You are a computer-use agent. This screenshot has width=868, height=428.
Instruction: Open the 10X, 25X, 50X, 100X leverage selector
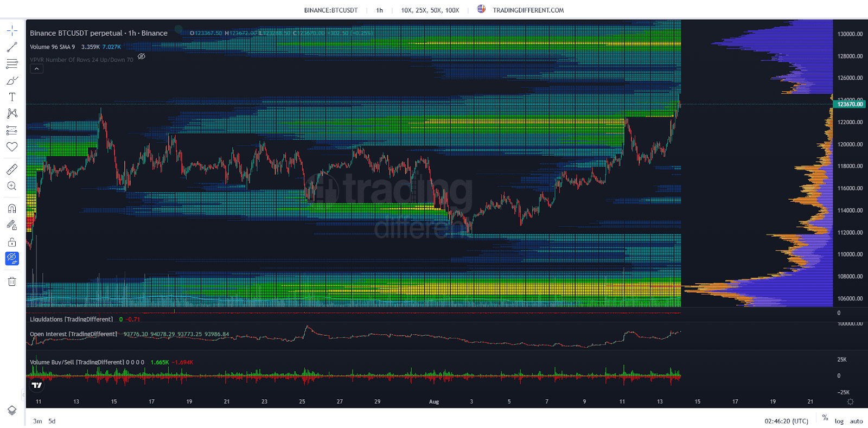(x=430, y=10)
